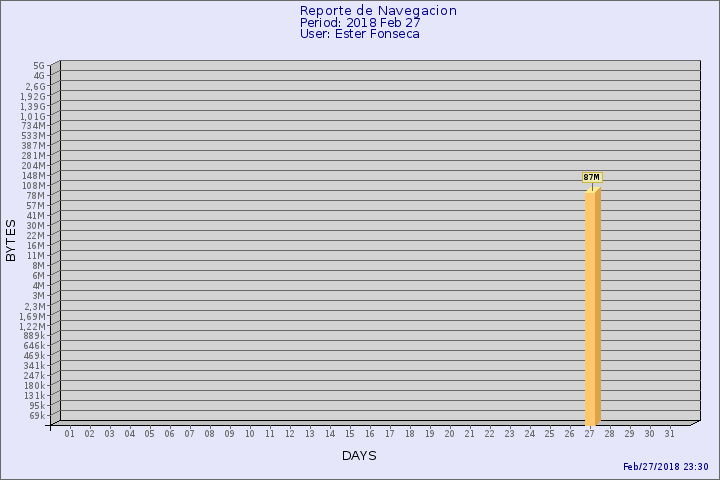The width and height of the screenshot is (720, 480).
Task: Click the 8M y-axis label
Action: click(38, 265)
